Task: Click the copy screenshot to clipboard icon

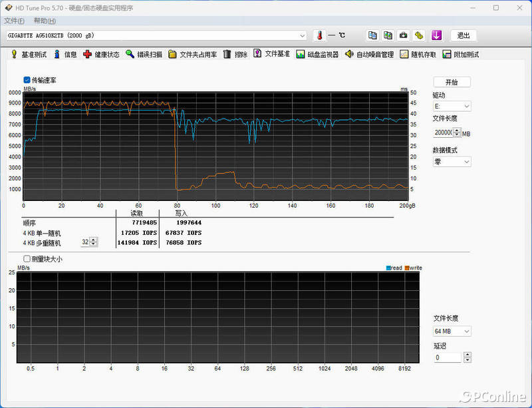Action: pos(388,35)
